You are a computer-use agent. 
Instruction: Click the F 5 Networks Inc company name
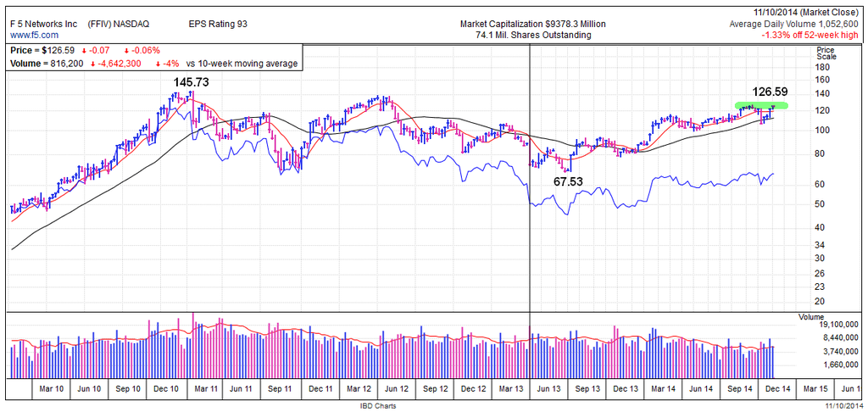[43, 25]
